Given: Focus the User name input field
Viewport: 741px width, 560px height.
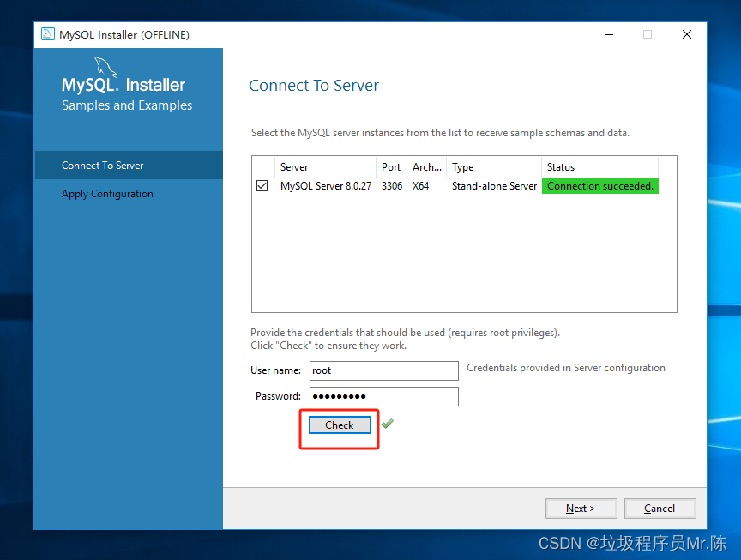Looking at the screenshot, I should click(383, 370).
